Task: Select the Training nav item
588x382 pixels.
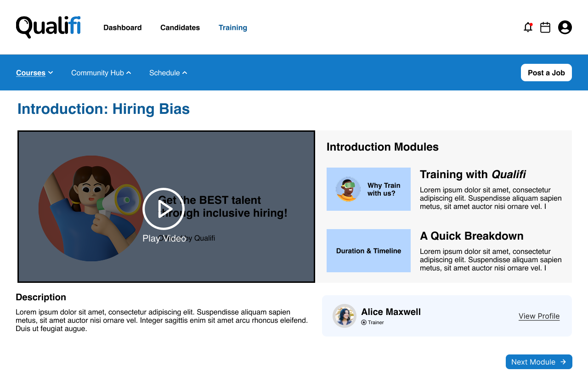Action: (x=233, y=28)
